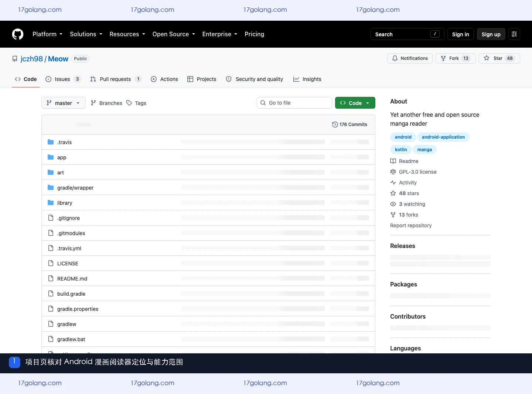Viewport: 532px width, 394px height.
Task: Open the Meow repository link
Action: pyautogui.click(x=58, y=59)
